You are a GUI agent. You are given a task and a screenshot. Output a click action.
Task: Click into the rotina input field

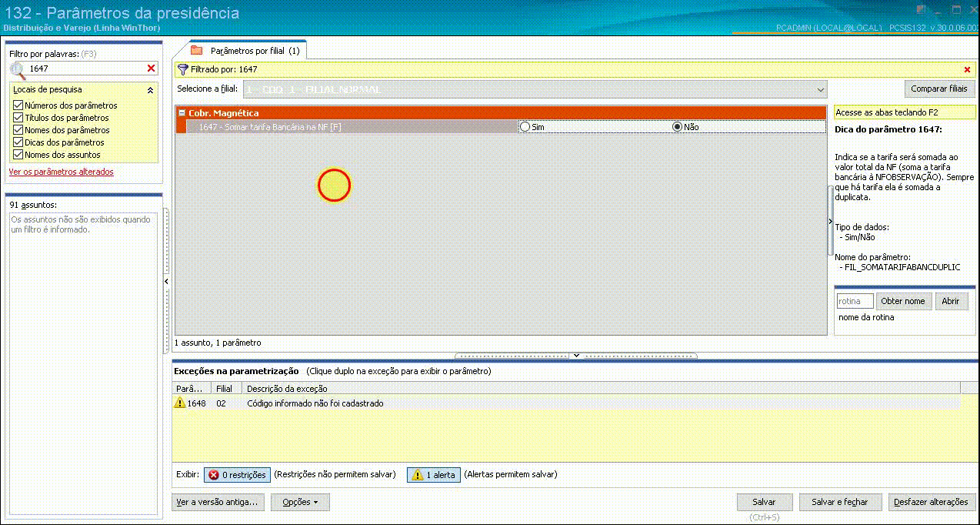(x=855, y=301)
